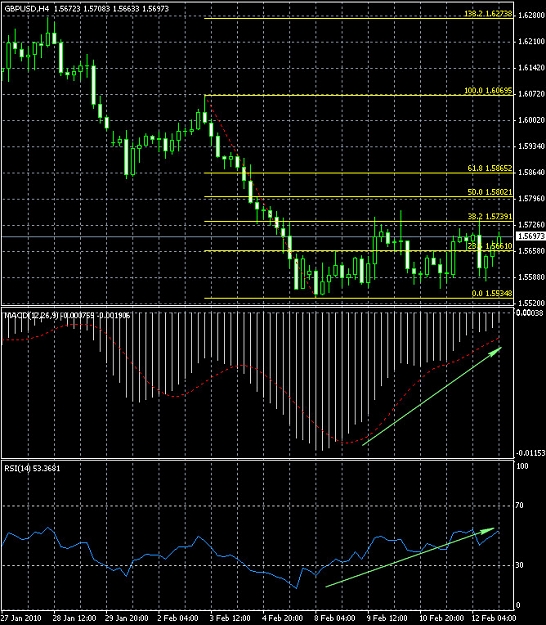
Task: Click the 27 Jan 2010 date label
Action: (x=20, y=618)
